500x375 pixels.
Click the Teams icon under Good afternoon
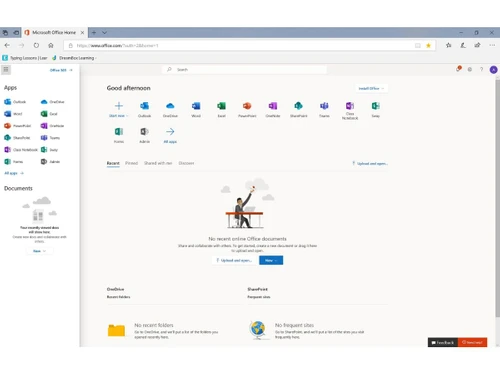pyautogui.click(x=324, y=106)
